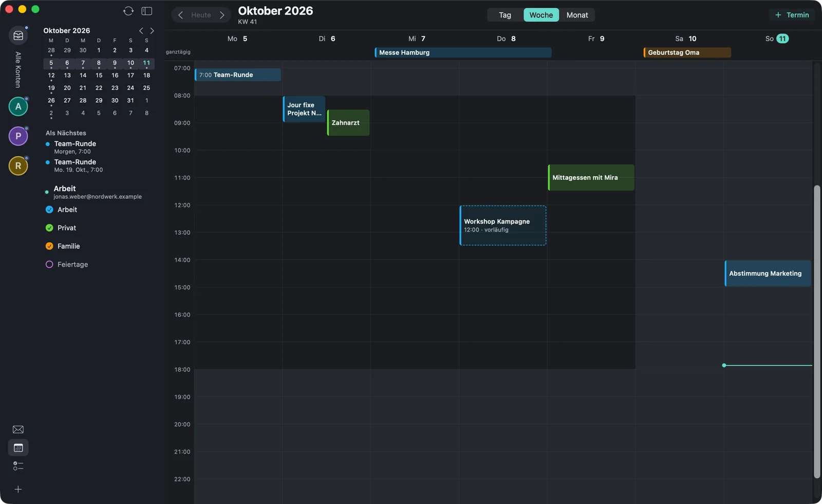Screen dimensions: 822x504
Task: Switch to Tag view
Action: click(x=505, y=15)
